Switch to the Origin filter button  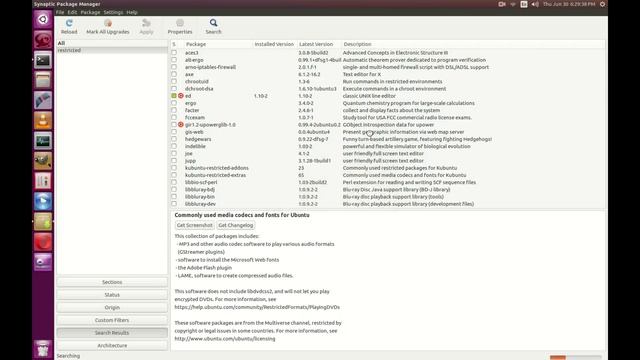coord(112,307)
